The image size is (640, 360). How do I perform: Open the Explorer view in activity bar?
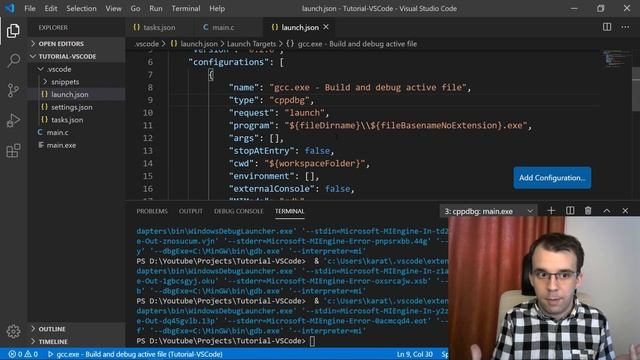pos(13,31)
